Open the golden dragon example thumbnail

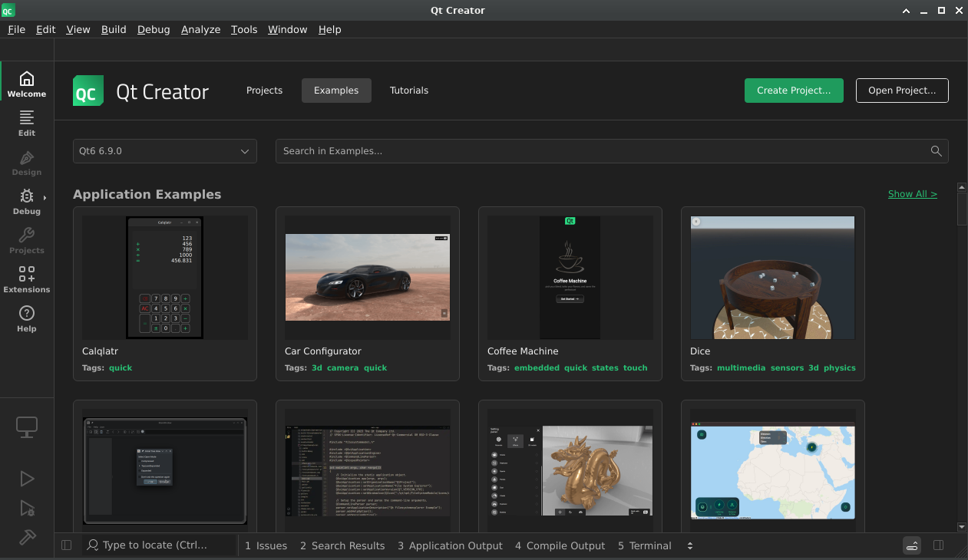[570, 471]
